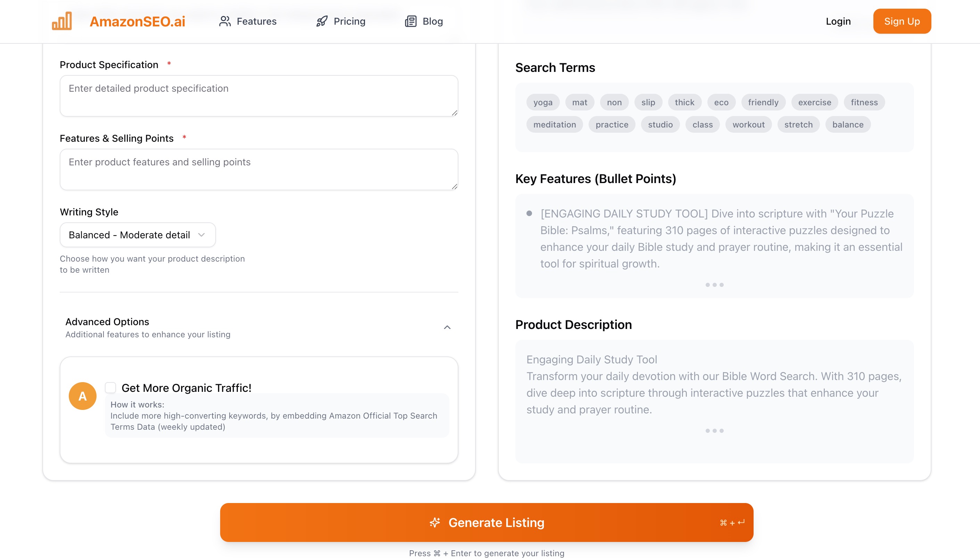Click the loading dots under Key Features
The height and width of the screenshot is (560, 980).
click(x=714, y=285)
